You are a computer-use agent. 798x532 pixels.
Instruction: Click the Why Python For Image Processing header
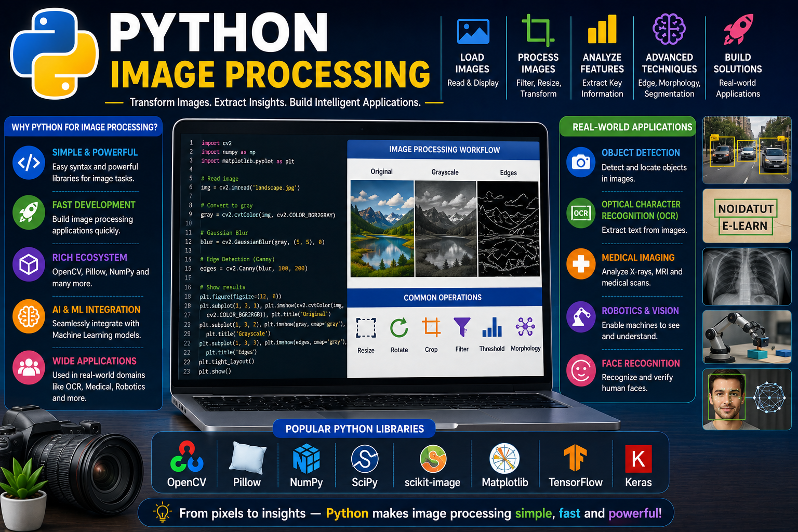pos(84,127)
